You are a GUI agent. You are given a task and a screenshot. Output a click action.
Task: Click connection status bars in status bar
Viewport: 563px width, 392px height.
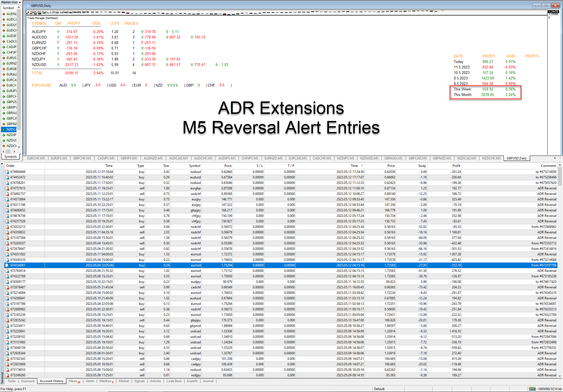532,389
